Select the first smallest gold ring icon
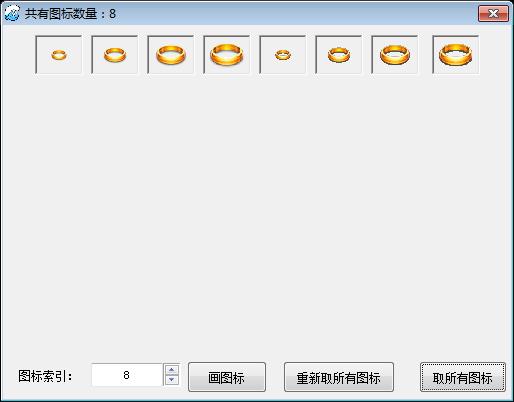Image resolution: width=514 pixels, height=402 pixels. click(59, 55)
